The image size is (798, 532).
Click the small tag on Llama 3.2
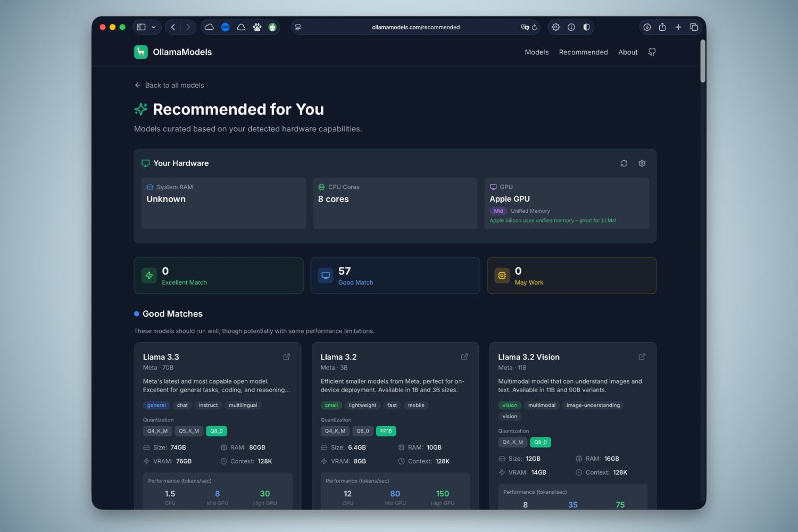coord(331,405)
